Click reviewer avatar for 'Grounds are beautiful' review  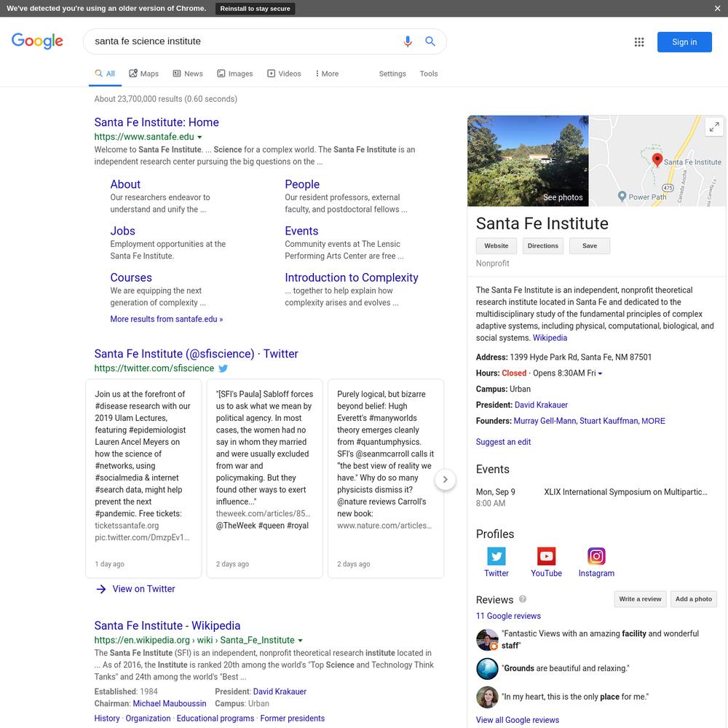pos(487,668)
